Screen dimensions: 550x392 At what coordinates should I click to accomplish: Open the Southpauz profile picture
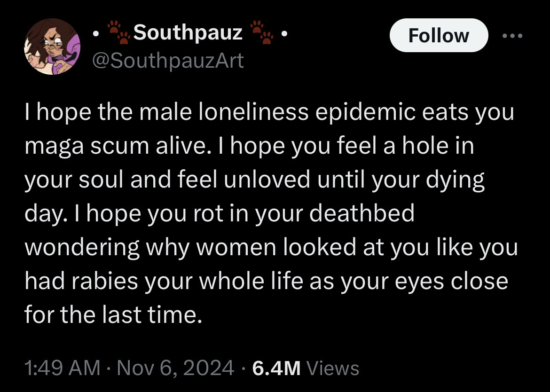(52, 47)
